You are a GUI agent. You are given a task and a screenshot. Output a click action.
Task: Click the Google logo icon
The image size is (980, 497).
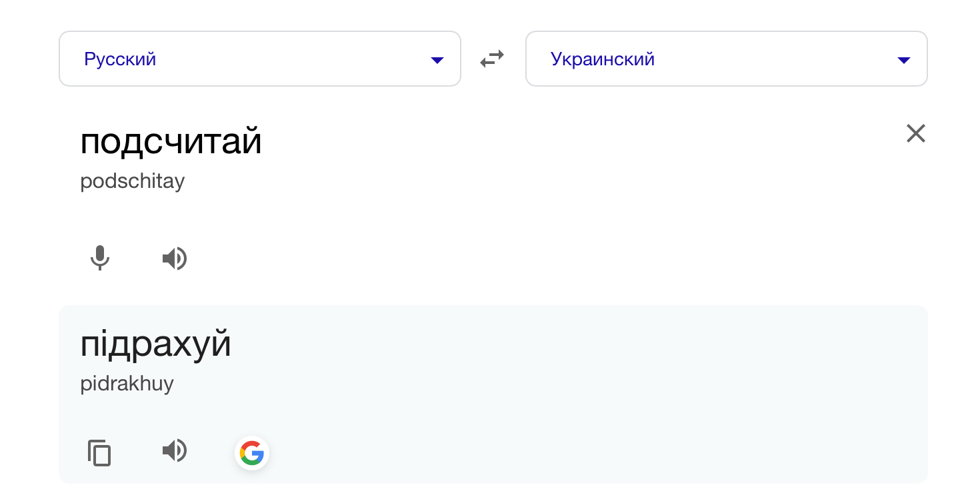click(252, 453)
